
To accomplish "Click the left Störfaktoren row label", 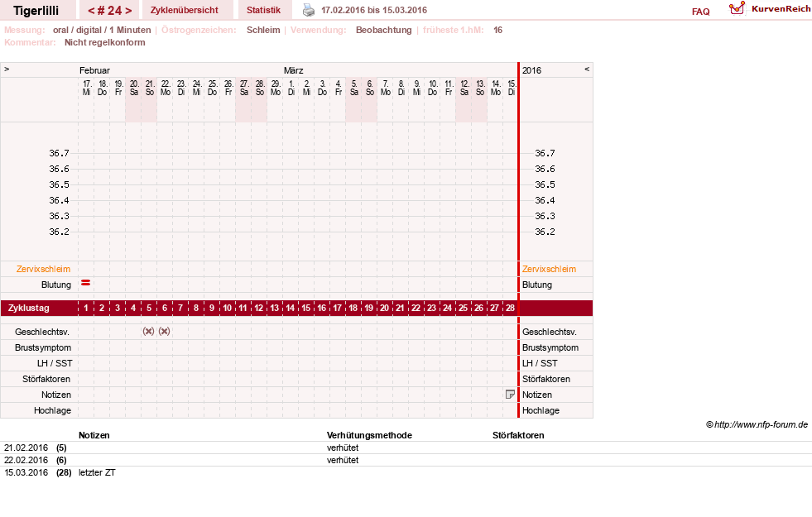I will (x=46, y=379).
